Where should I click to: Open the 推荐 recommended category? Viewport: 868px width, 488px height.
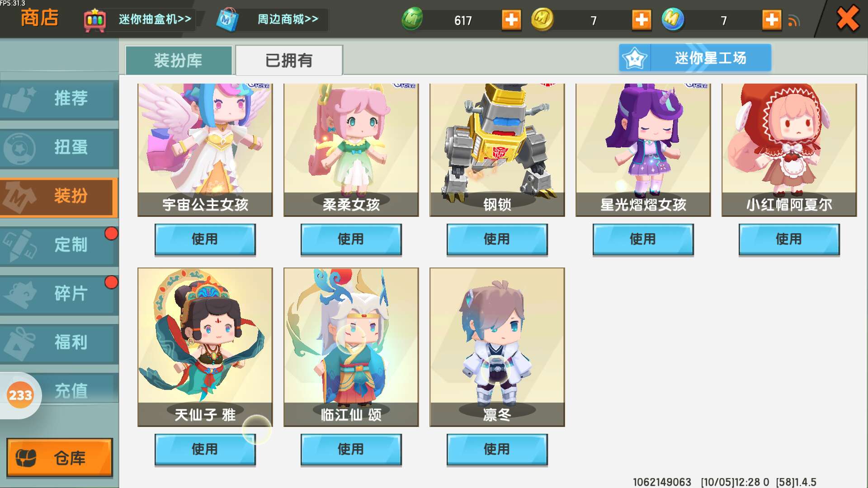click(x=59, y=99)
